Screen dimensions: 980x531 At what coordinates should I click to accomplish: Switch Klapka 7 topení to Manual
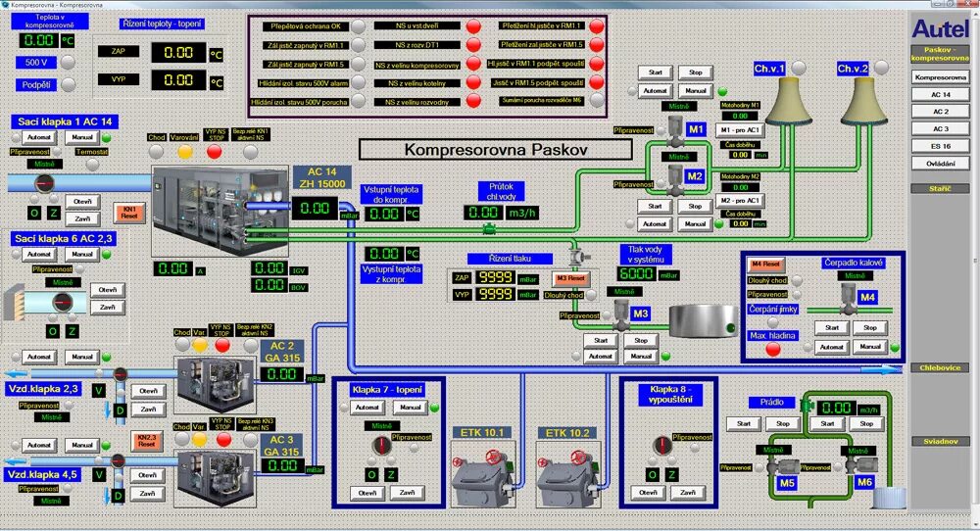point(410,407)
